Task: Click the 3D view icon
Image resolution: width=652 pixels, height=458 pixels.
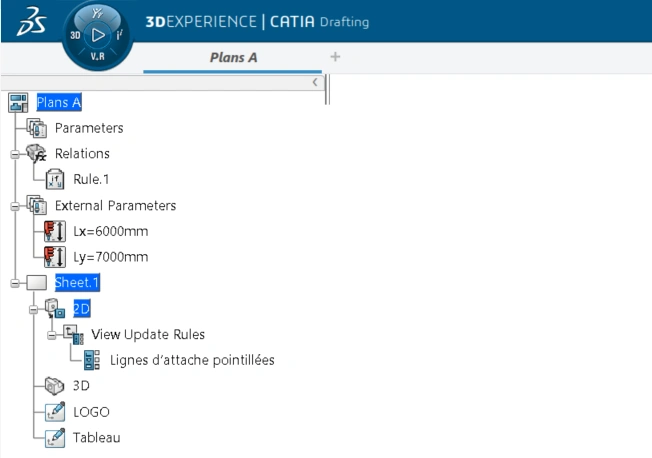Action: click(56, 386)
